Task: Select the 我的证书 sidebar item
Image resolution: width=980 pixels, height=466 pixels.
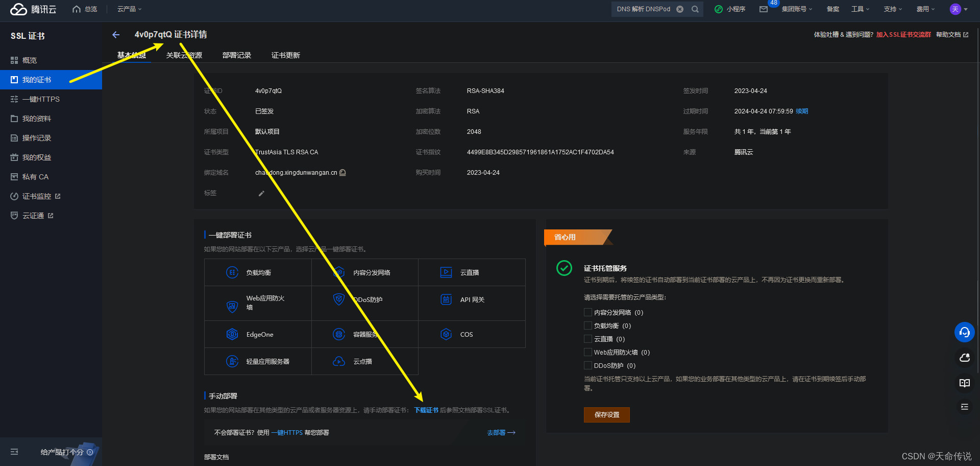Action: 36,79
